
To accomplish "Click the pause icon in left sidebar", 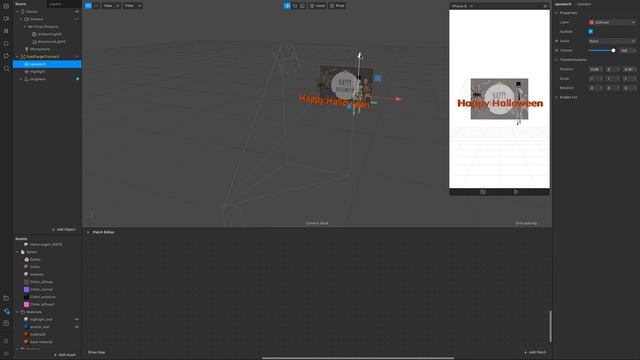I will coord(6,31).
